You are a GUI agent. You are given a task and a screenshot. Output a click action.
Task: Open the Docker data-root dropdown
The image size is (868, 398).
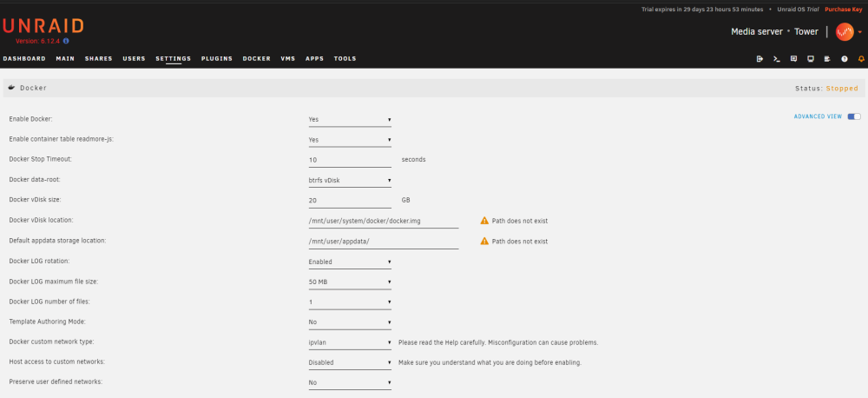[350, 181]
